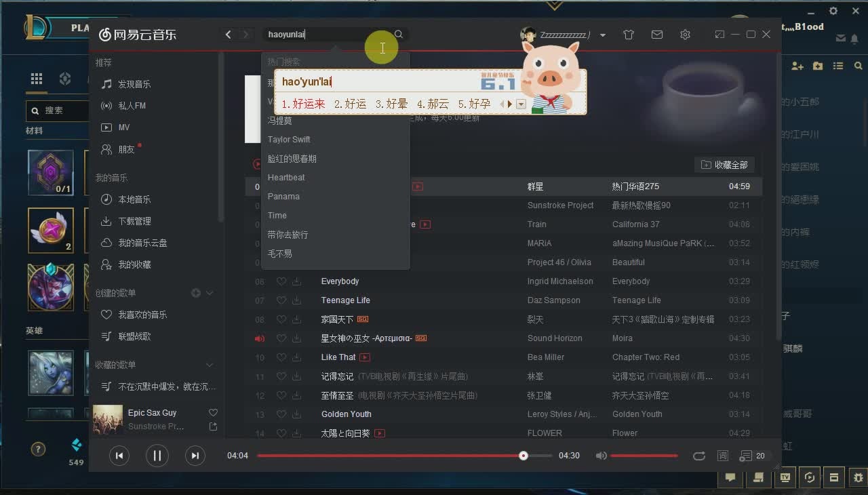Like the song 家国天下
Screen dimensions: 868x495
point(281,319)
